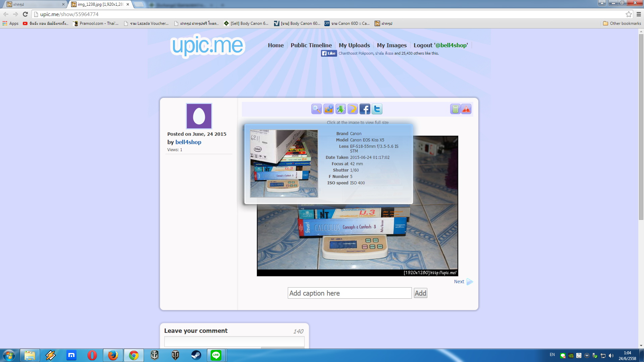Focus the Add caption here field

click(x=350, y=293)
